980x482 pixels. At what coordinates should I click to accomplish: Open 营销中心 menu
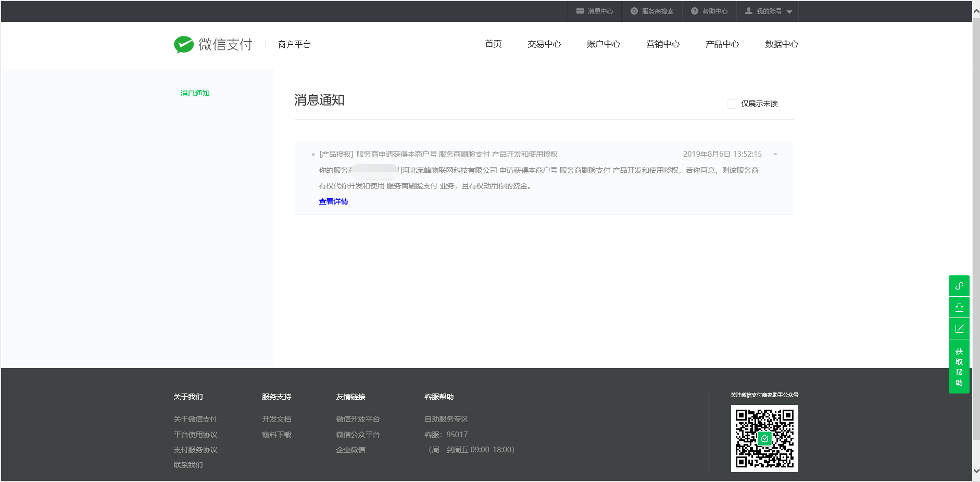coord(662,44)
